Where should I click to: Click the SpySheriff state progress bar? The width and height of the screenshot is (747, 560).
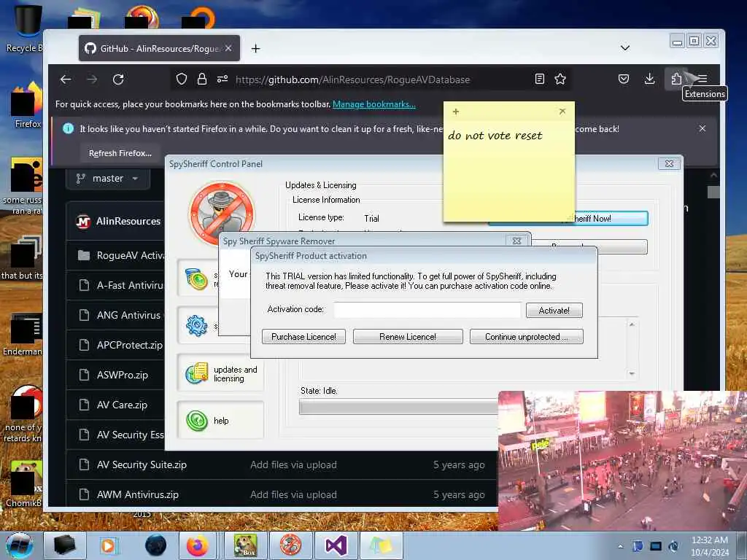point(399,407)
